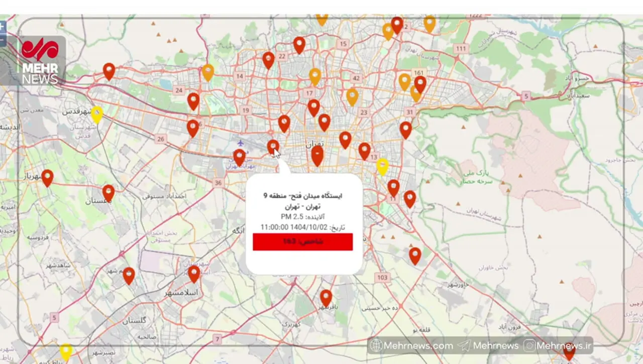Select the red marker at district 11

[393, 187]
